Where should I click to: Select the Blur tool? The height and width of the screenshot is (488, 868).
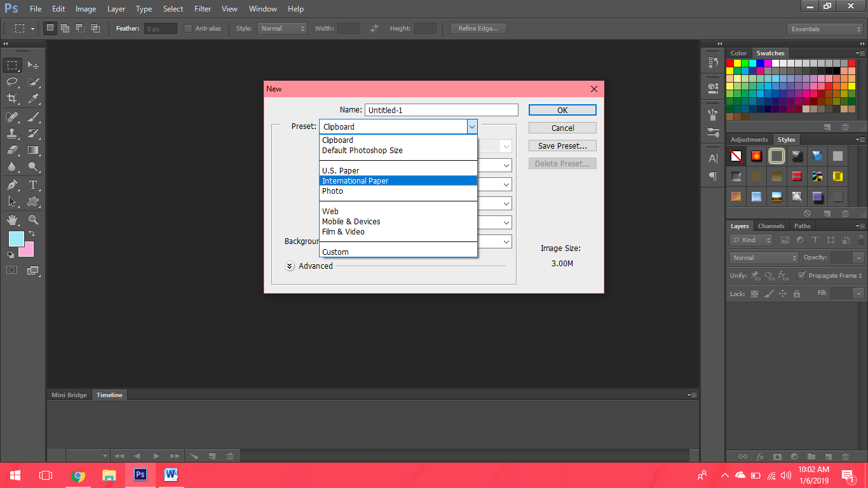pyautogui.click(x=12, y=166)
